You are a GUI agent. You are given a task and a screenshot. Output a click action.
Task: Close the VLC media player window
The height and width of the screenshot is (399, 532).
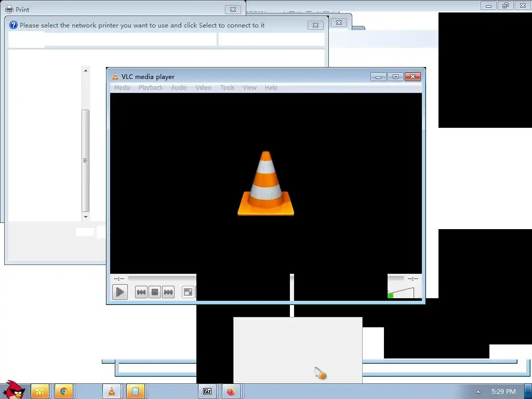point(413,77)
